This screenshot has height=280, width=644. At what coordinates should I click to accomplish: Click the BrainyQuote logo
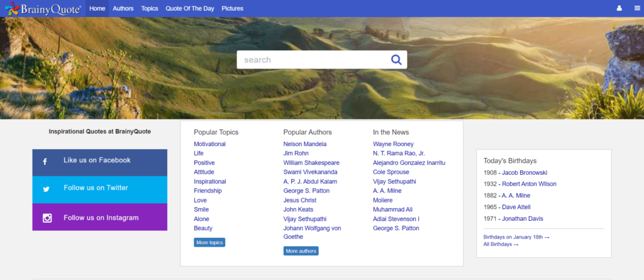pos(43,8)
